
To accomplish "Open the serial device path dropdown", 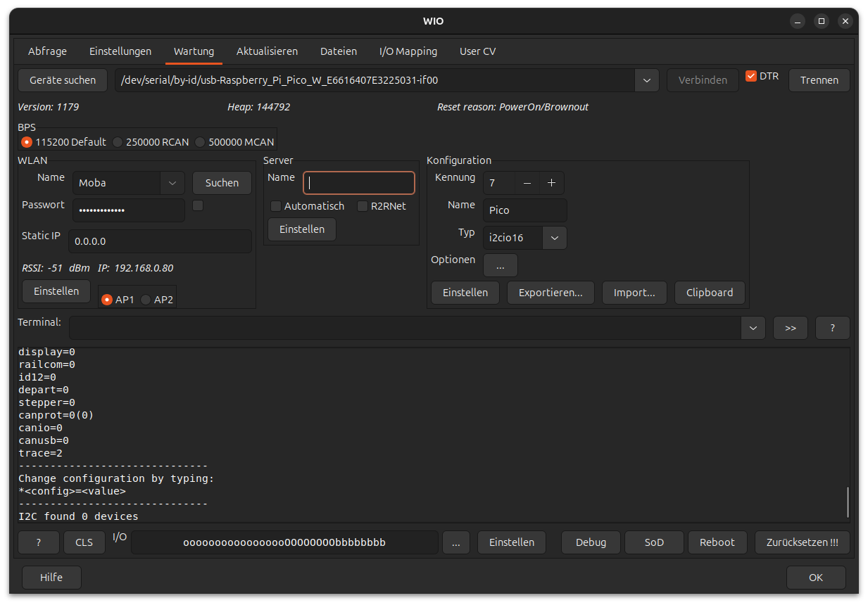I will [x=646, y=80].
